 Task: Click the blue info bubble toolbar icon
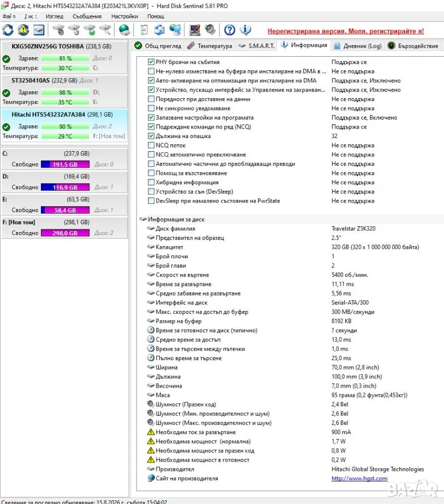(x=245, y=30)
